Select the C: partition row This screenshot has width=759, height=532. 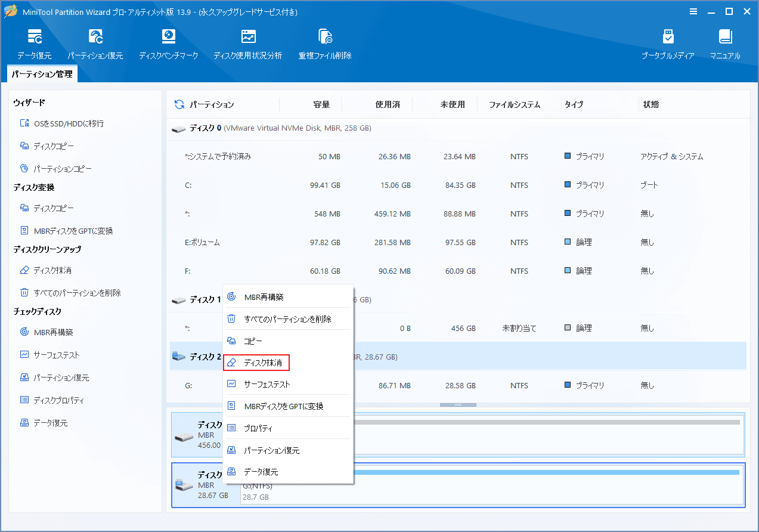(458, 185)
